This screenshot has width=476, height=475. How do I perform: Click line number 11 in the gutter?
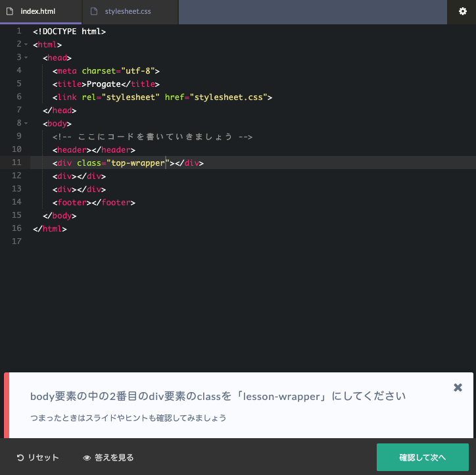pos(16,162)
